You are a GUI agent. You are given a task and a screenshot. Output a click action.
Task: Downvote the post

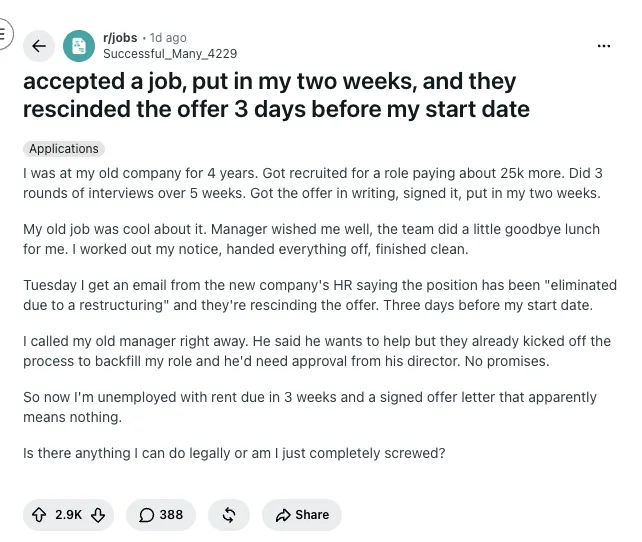[98, 515]
